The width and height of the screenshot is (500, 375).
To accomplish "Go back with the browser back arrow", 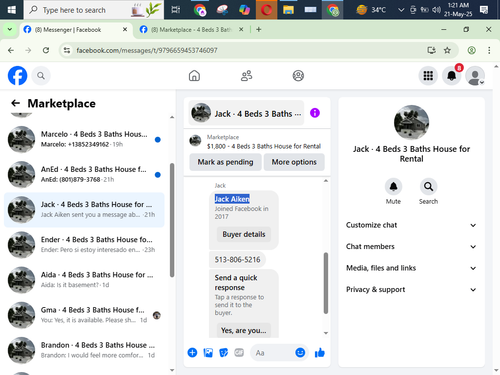I will click(11, 50).
